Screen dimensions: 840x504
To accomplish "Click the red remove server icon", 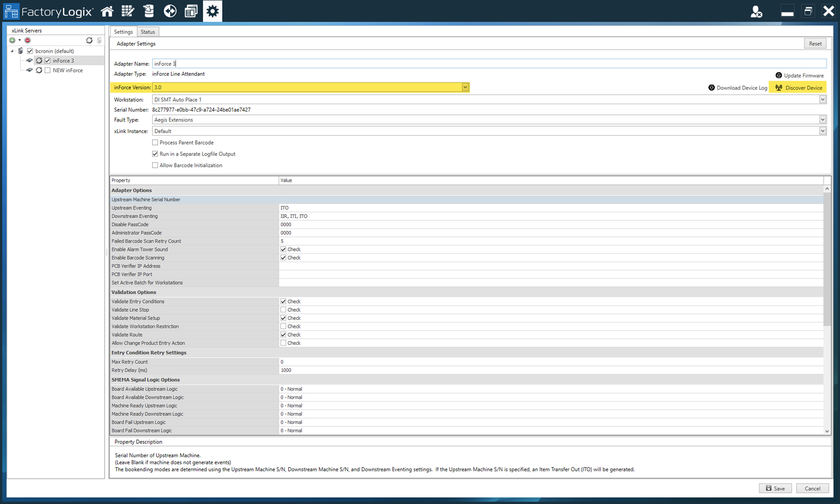I will coord(28,40).
